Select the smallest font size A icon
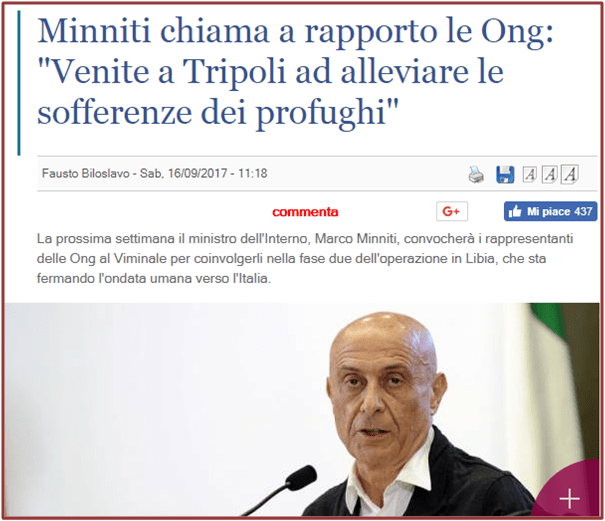The width and height of the screenshot is (605, 521). coord(529,174)
